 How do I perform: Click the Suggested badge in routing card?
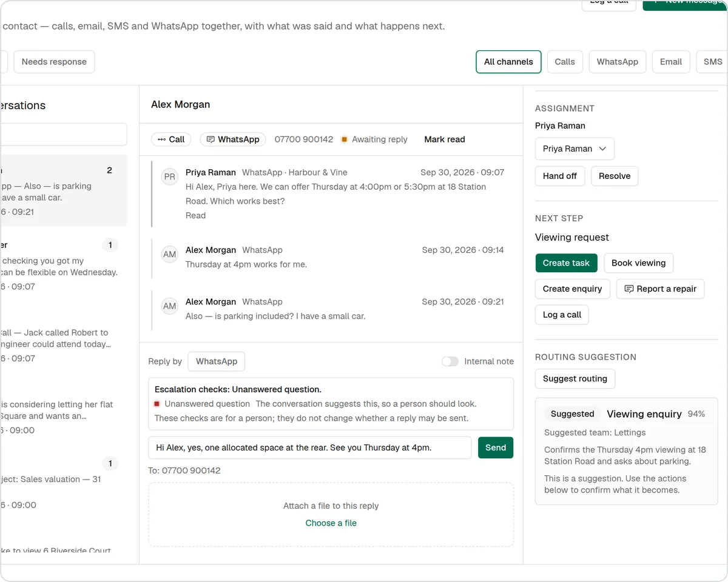572,414
